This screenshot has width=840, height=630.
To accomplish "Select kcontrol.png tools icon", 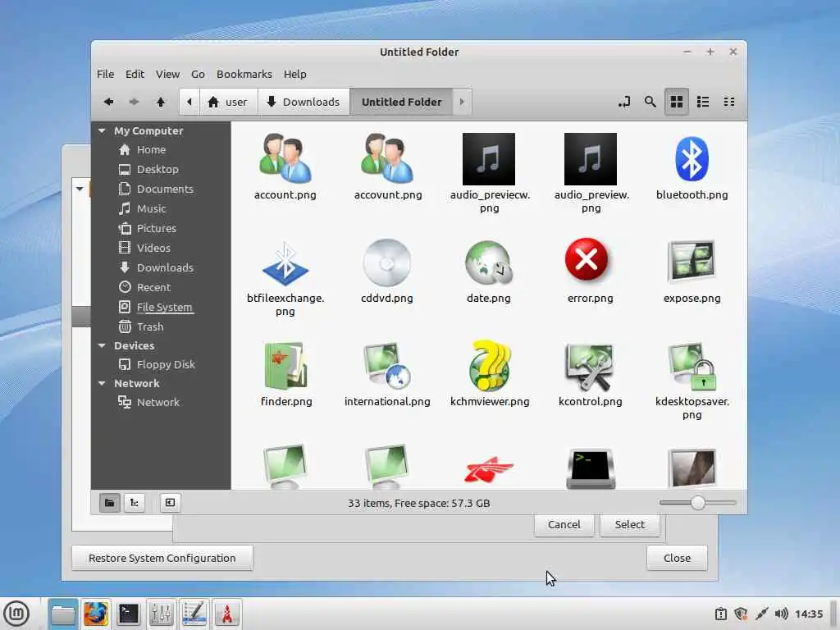I will (x=591, y=367).
